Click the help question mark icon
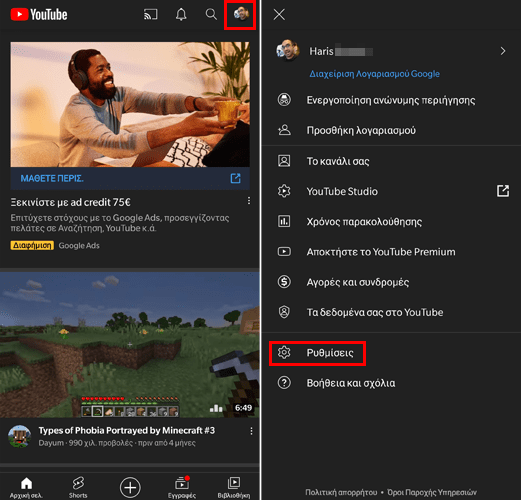The height and width of the screenshot is (500, 521). (x=284, y=383)
